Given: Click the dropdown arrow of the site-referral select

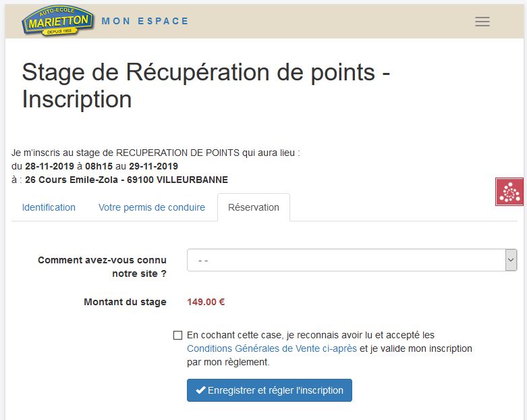Looking at the screenshot, I should (x=511, y=260).
